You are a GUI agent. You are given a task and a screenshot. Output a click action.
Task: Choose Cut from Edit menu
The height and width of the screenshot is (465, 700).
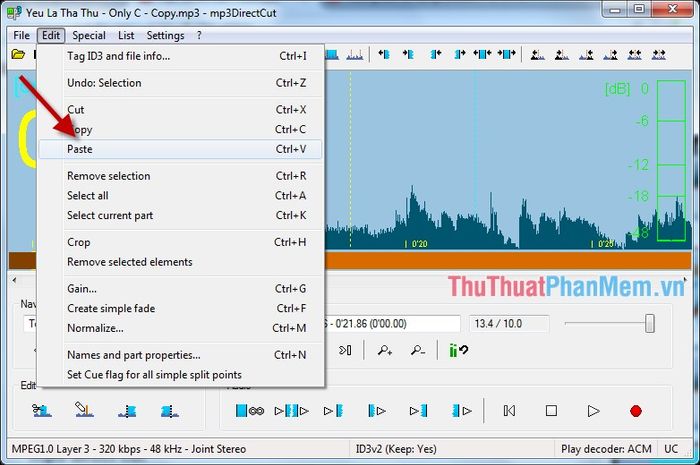180,110
